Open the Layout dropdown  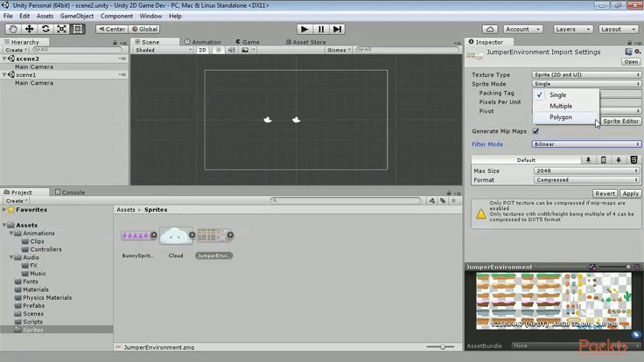618,29
